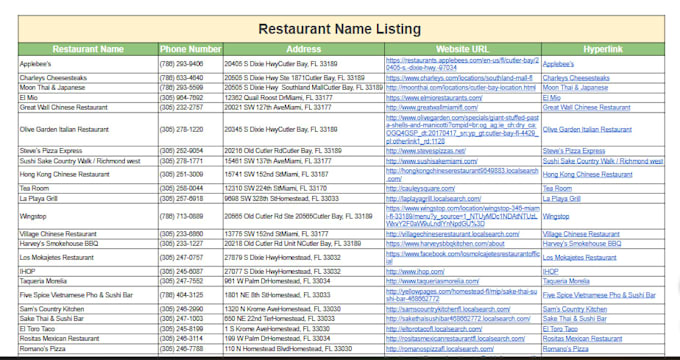Open the Tea Room hyperlink
680x360 pixels.
[557, 189]
